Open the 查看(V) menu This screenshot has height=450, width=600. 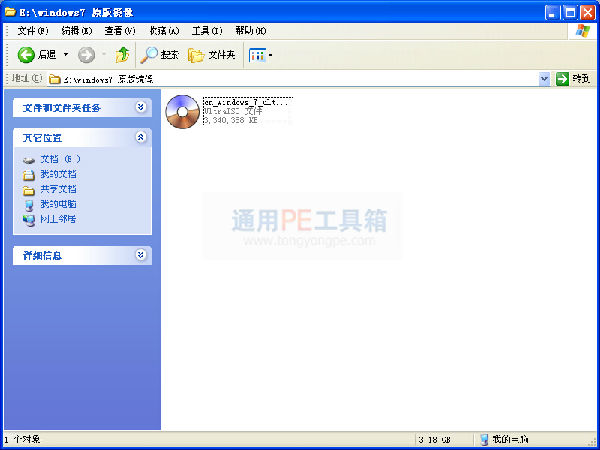point(120,31)
